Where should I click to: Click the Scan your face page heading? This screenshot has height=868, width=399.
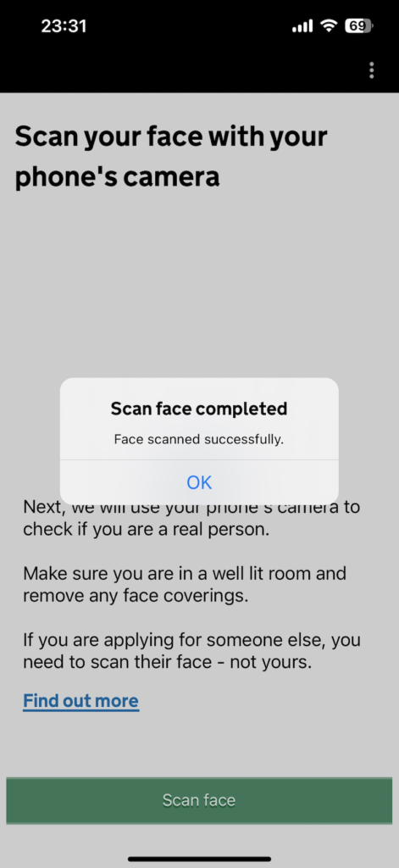[x=171, y=157]
